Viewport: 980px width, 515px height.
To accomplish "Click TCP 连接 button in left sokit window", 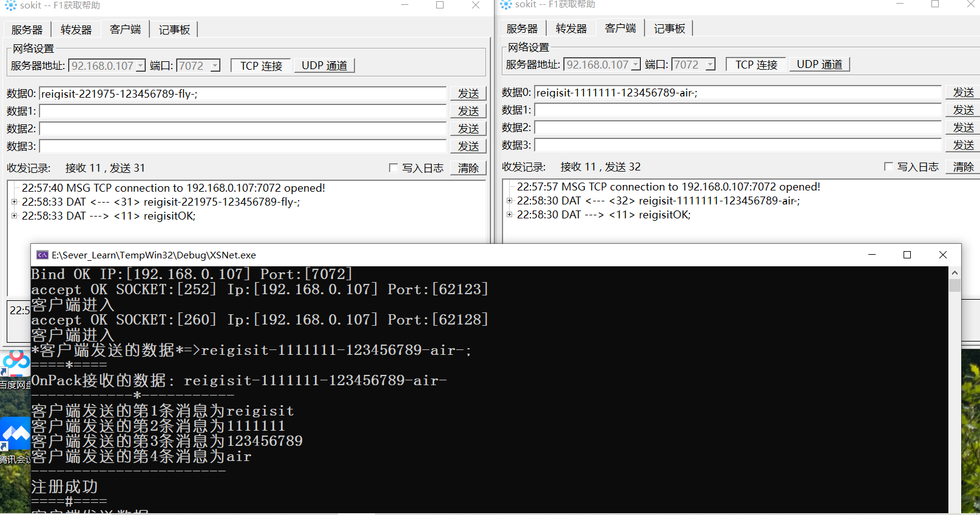I will coord(262,66).
